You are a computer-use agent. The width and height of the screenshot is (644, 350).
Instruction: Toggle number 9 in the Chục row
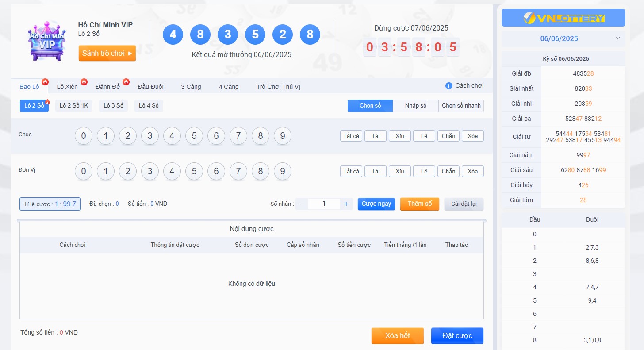pyautogui.click(x=283, y=136)
